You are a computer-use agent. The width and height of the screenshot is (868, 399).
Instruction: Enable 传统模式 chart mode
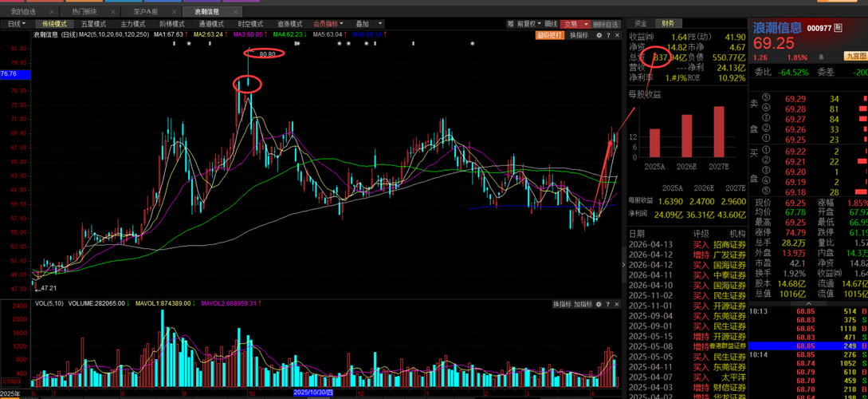click(x=54, y=24)
